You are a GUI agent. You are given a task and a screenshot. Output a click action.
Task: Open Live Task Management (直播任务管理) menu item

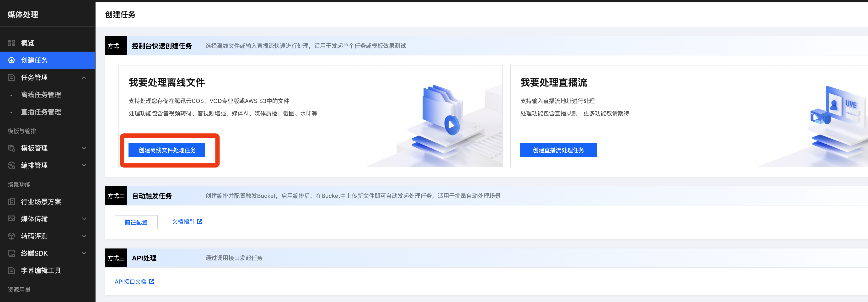click(41, 112)
